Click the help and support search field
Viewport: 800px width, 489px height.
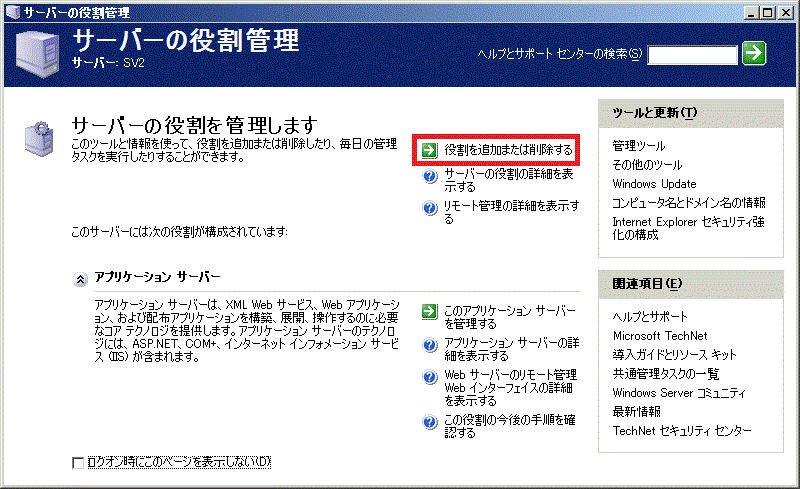[x=692, y=54]
